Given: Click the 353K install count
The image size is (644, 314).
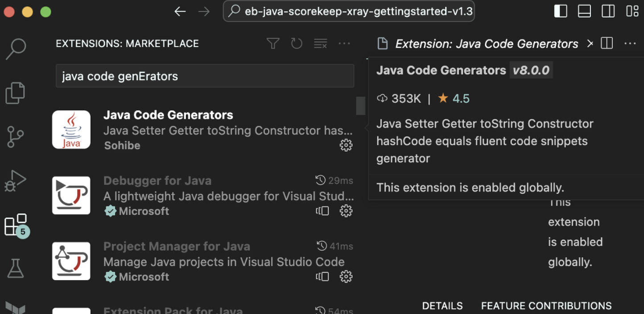Looking at the screenshot, I should [399, 99].
